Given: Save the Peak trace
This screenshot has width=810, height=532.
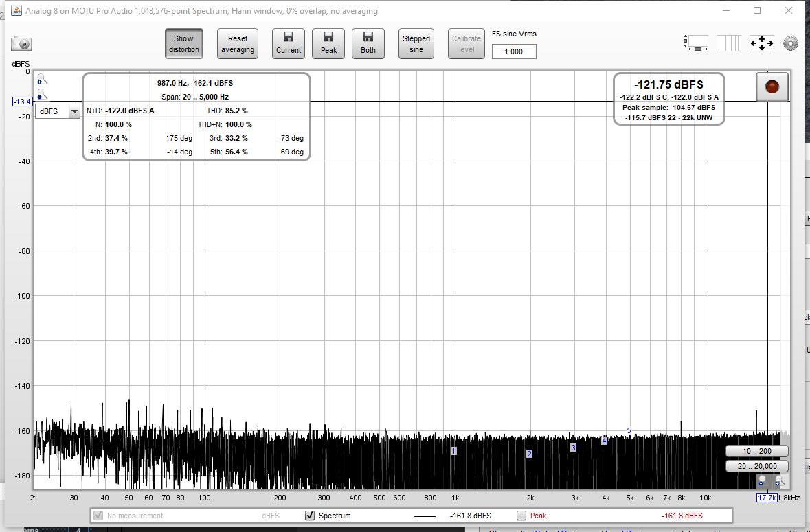Looking at the screenshot, I should click(x=328, y=44).
